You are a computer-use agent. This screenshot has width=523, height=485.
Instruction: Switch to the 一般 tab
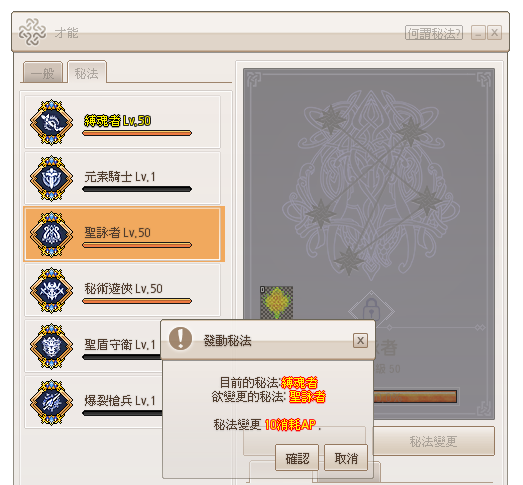(43, 73)
